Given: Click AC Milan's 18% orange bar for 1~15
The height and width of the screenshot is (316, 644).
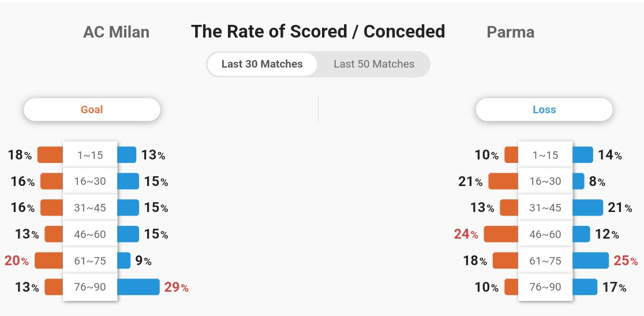Looking at the screenshot, I should pos(50,155).
